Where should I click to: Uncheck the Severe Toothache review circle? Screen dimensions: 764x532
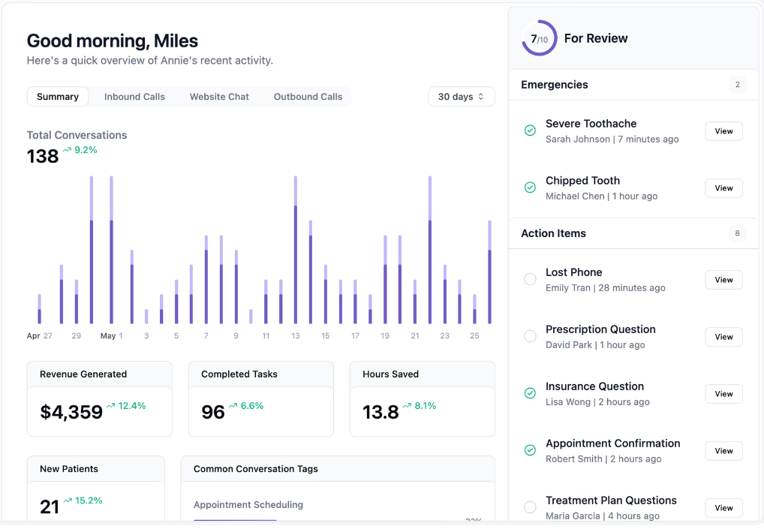coord(530,131)
